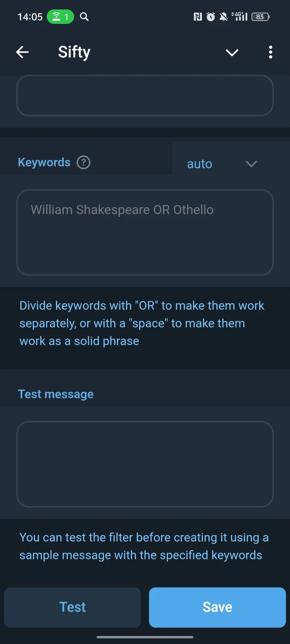Tap the navigation gesture bar at bottom
Viewport: 290px width, 644px height.
tap(145, 637)
